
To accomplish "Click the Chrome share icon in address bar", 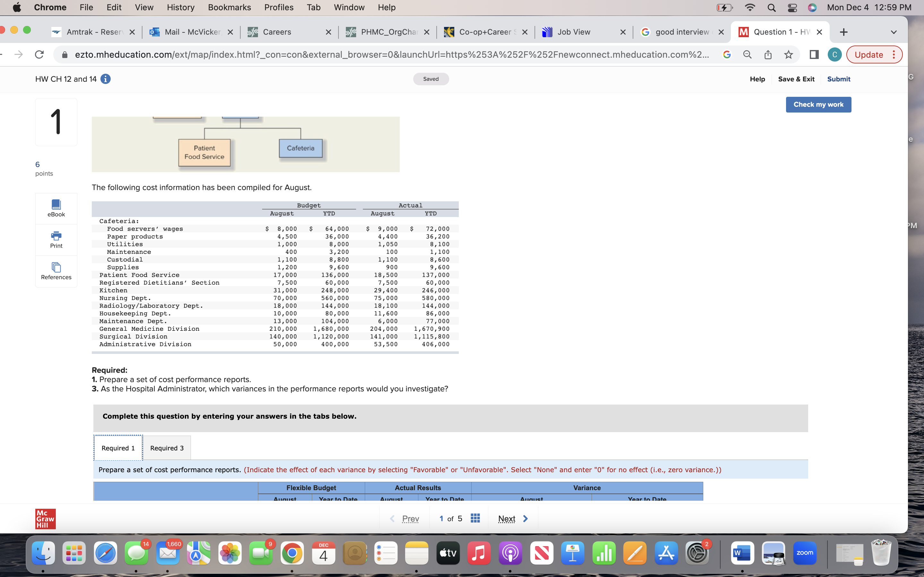I will (x=768, y=54).
